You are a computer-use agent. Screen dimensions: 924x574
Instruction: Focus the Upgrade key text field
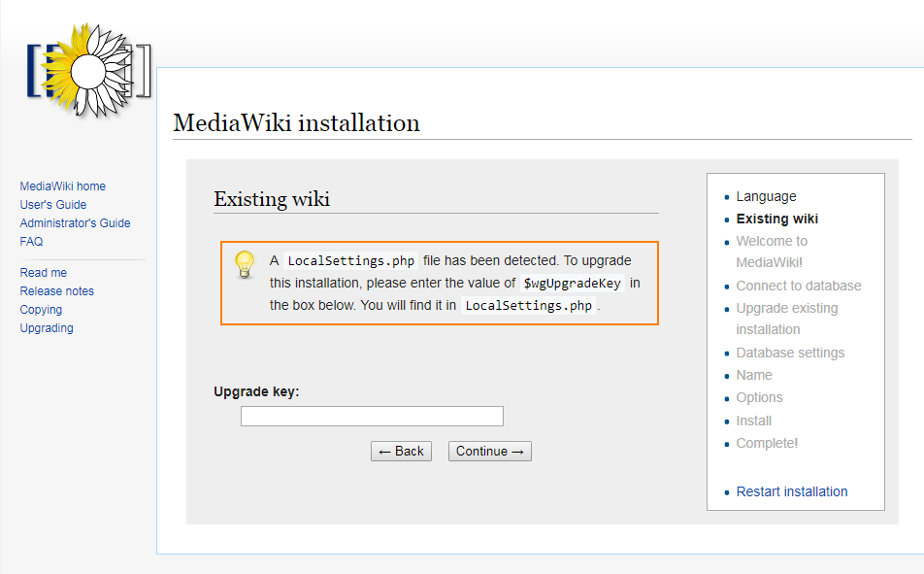(x=372, y=416)
